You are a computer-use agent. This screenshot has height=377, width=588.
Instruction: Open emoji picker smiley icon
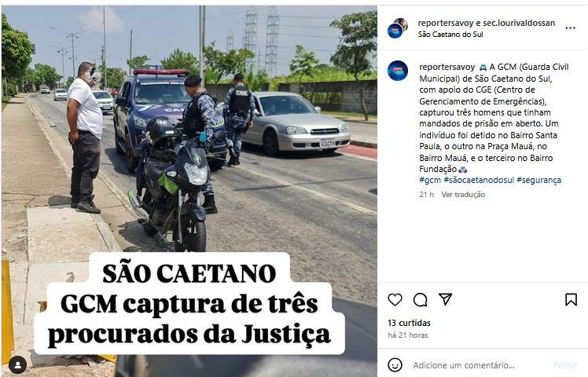395,364
